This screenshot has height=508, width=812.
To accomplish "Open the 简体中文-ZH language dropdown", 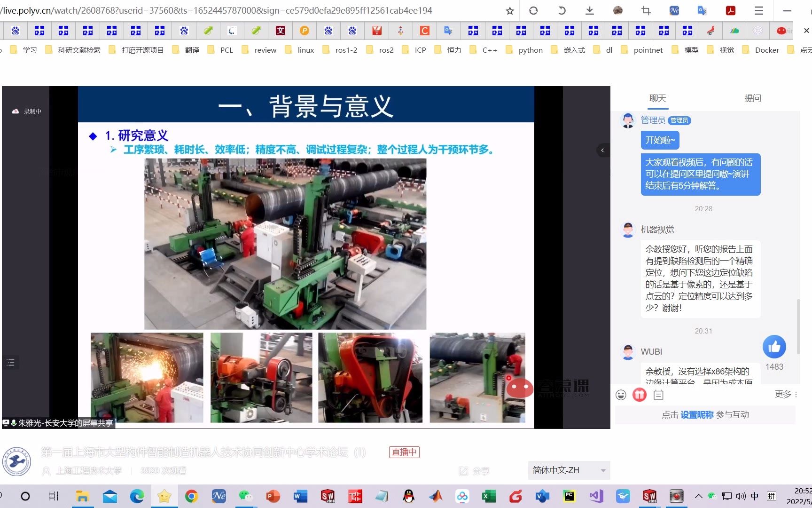I will (568, 470).
